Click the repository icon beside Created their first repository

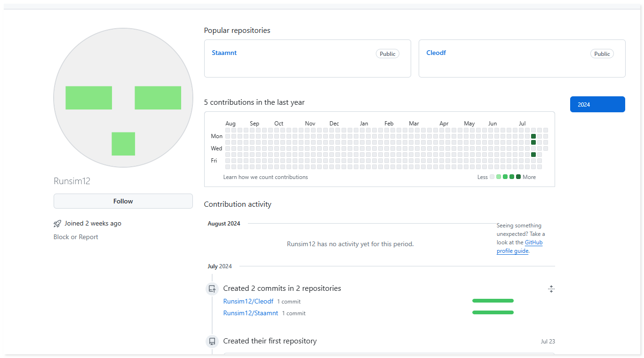tap(212, 342)
